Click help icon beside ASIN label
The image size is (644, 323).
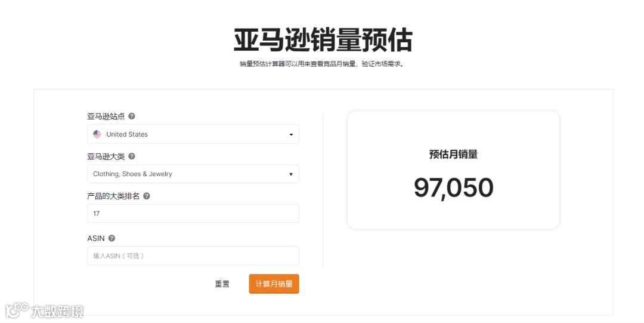click(x=112, y=238)
